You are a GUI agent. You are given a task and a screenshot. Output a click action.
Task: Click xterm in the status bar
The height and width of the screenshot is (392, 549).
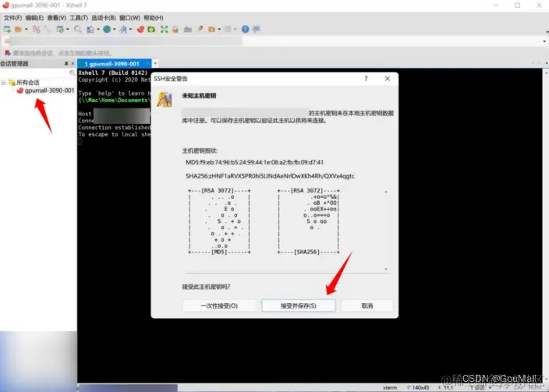click(390, 388)
